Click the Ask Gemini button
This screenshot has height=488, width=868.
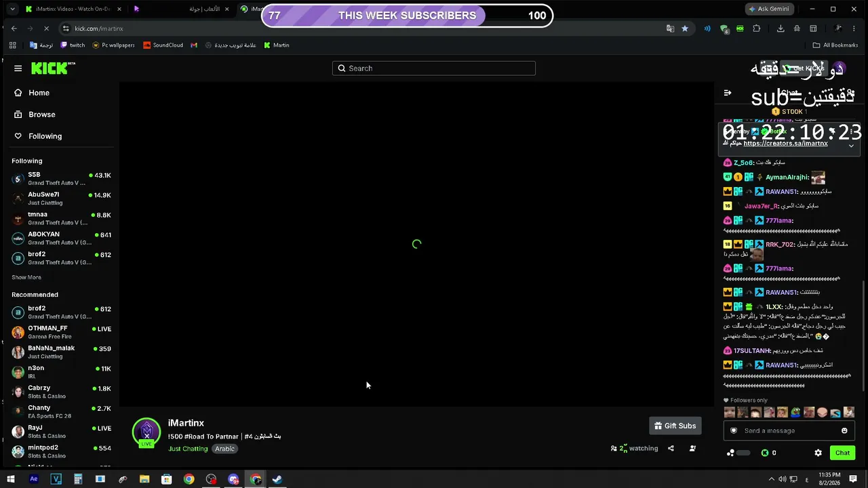click(x=770, y=9)
